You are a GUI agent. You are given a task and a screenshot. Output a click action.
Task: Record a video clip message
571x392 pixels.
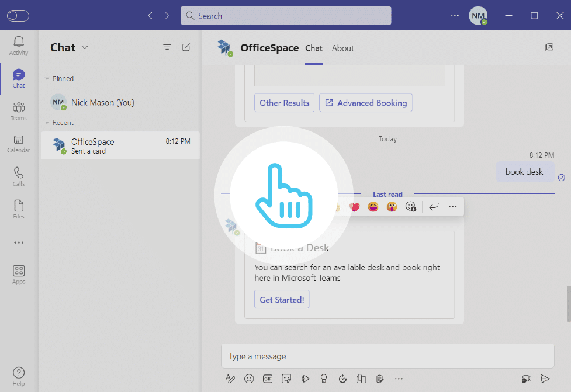coord(527,379)
